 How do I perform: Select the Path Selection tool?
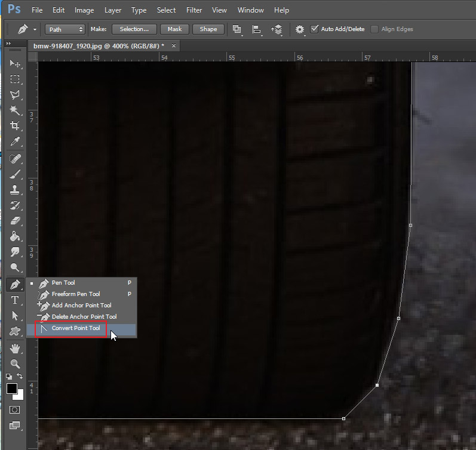pyautogui.click(x=15, y=316)
